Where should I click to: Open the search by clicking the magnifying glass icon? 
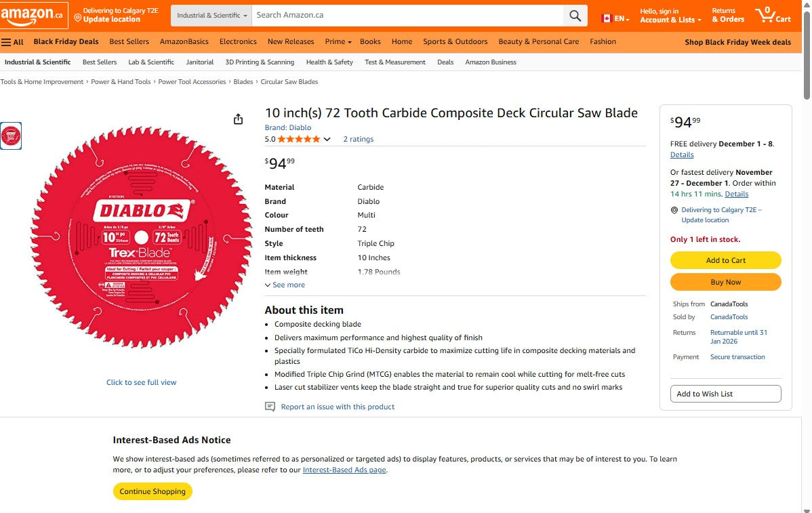[x=575, y=15]
